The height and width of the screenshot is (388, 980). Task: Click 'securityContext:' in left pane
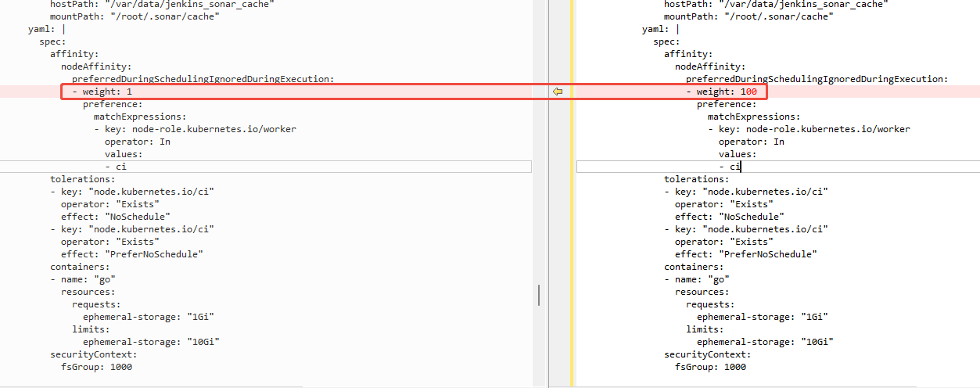click(x=94, y=354)
